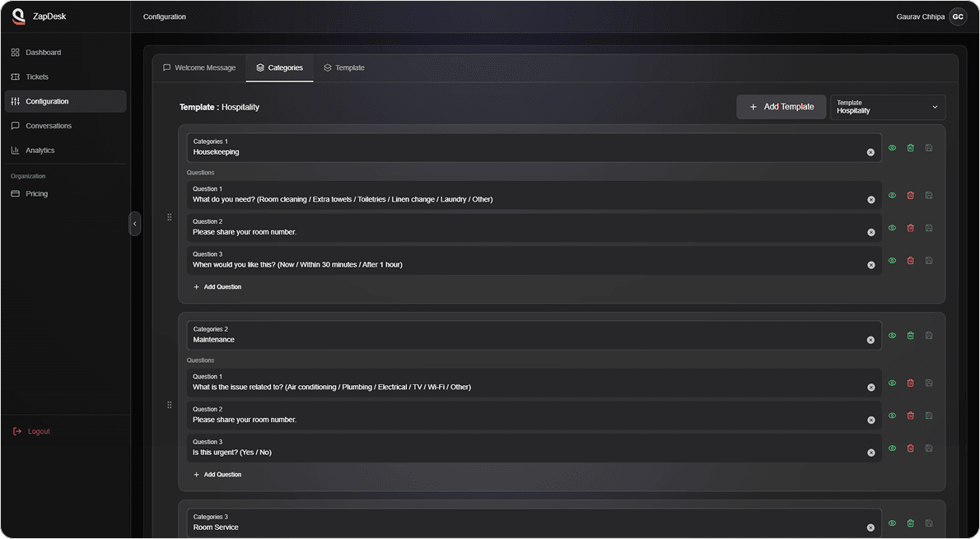This screenshot has width=980, height=539.
Task: Hide the Room Service category
Action: 892,523
